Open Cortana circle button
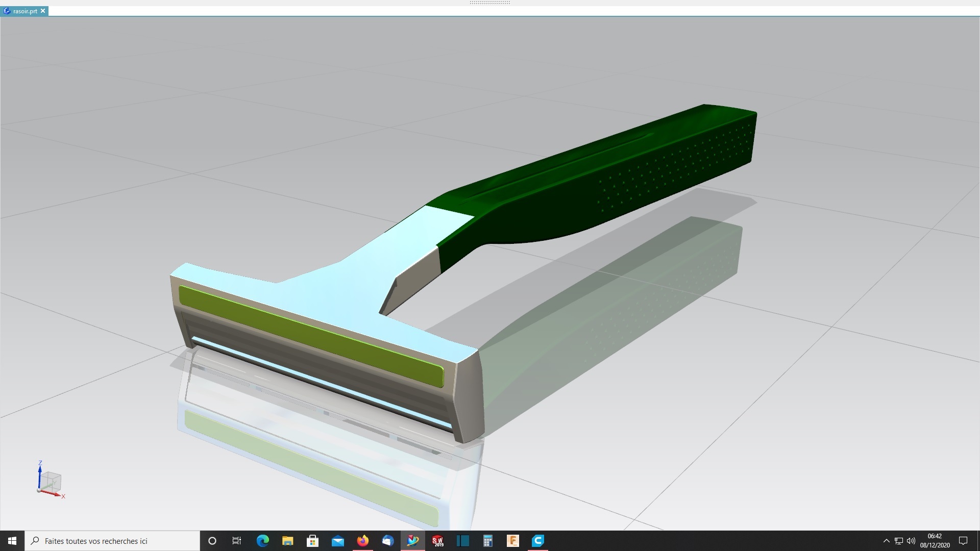This screenshot has width=980, height=551. 212,541
